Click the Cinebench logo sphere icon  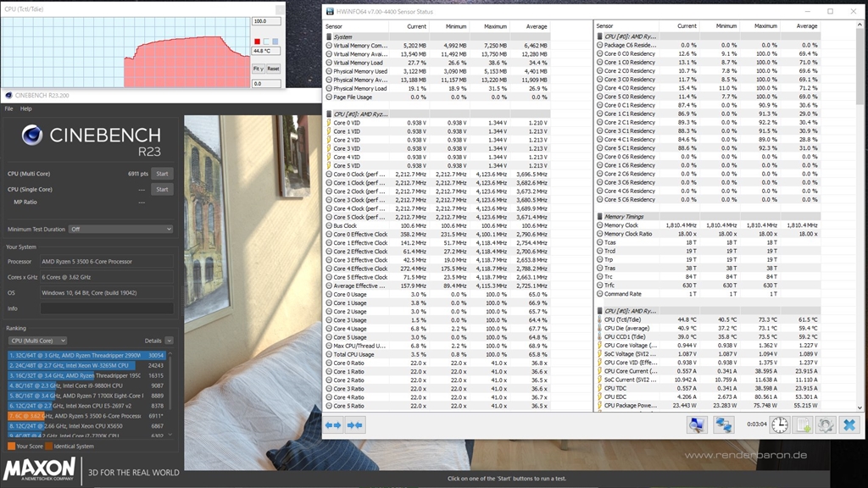tap(32, 135)
